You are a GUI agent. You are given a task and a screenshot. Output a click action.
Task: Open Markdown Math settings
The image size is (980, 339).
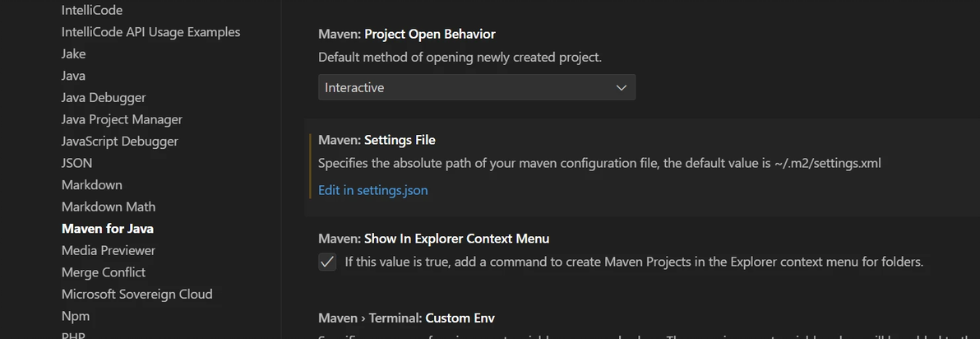[x=108, y=207]
